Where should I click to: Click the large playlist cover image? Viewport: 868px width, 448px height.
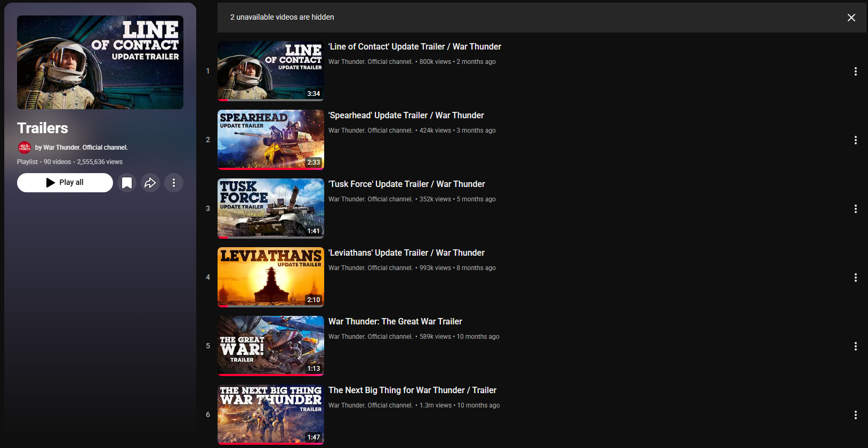[100, 62]
